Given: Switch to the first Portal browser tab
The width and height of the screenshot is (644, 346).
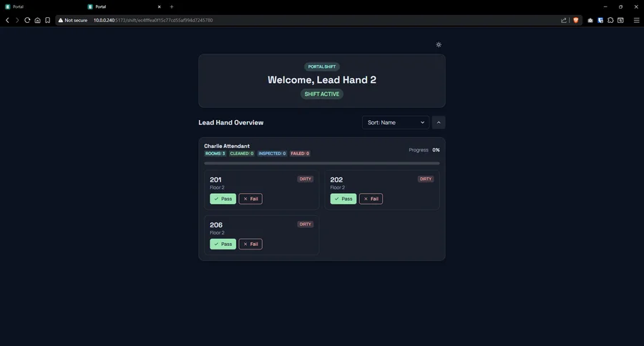Looking at the screenshot, I should point(41,6).
